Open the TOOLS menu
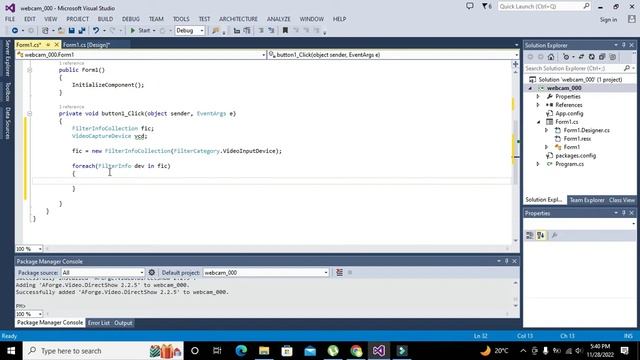Image resolution: width=640 pixels, height=360 pixels. (181, 19)
